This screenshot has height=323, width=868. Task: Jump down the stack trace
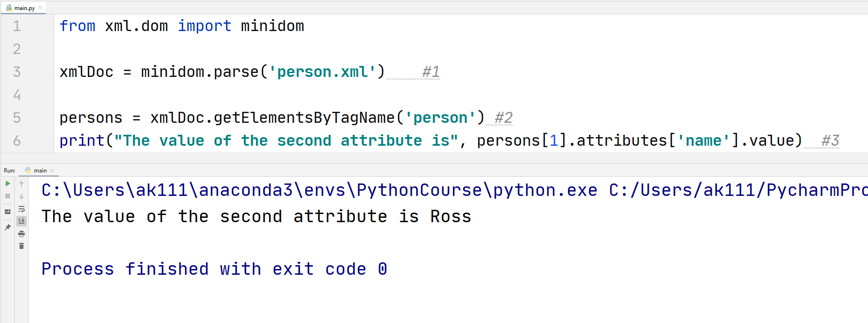[x=21, y=196]
